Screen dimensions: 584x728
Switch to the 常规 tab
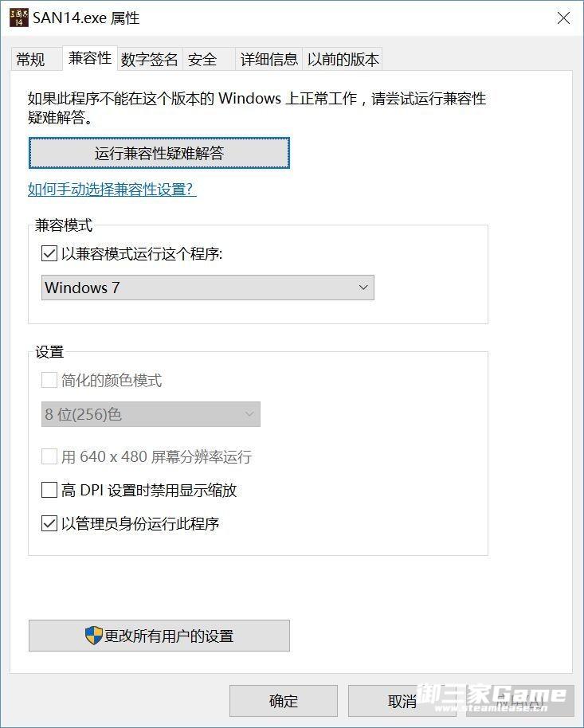31,59
